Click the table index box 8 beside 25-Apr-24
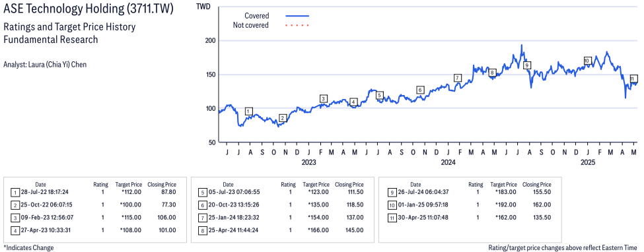The image size is (644, 252). (x=202, y=230)
